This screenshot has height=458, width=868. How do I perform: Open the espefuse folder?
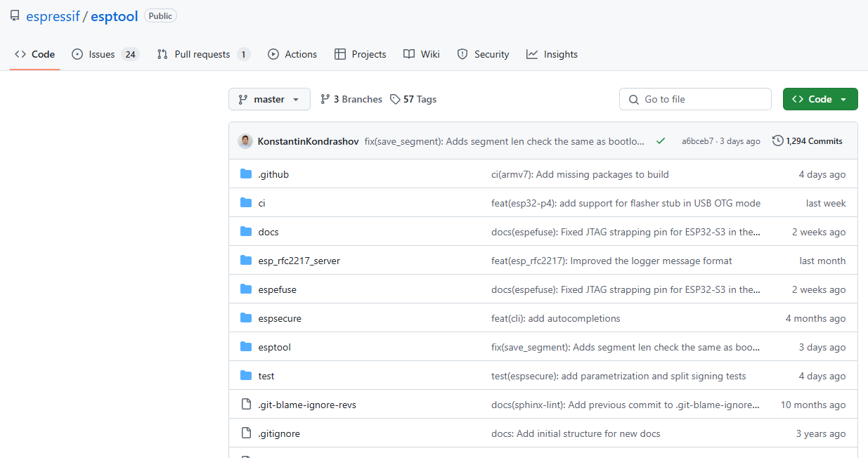click(277, 289)
